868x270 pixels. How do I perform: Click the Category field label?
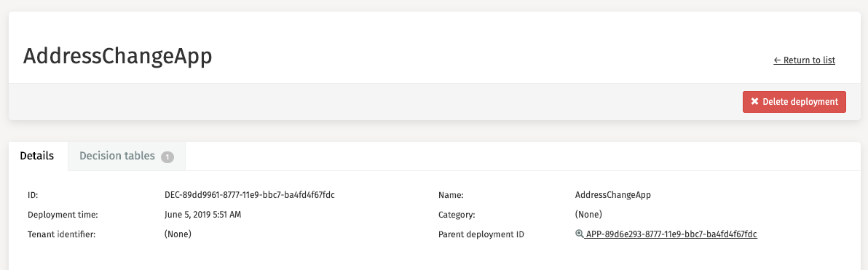(457, 215)
